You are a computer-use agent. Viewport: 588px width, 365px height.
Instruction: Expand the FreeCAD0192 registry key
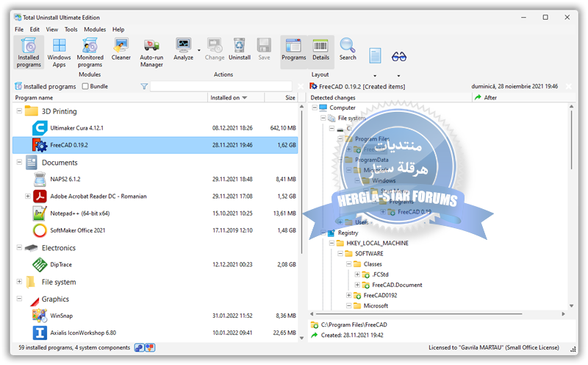[x=348, y=295]
